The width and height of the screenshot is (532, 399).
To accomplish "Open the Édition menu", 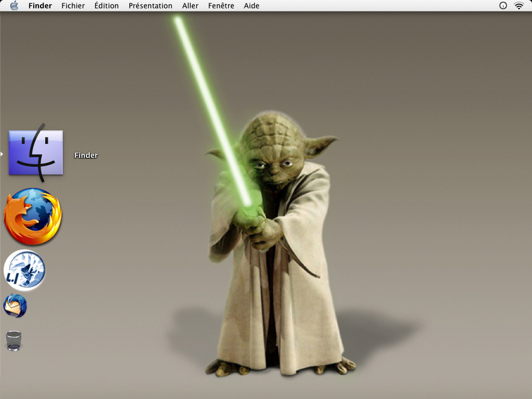I will tap(106, 6).
